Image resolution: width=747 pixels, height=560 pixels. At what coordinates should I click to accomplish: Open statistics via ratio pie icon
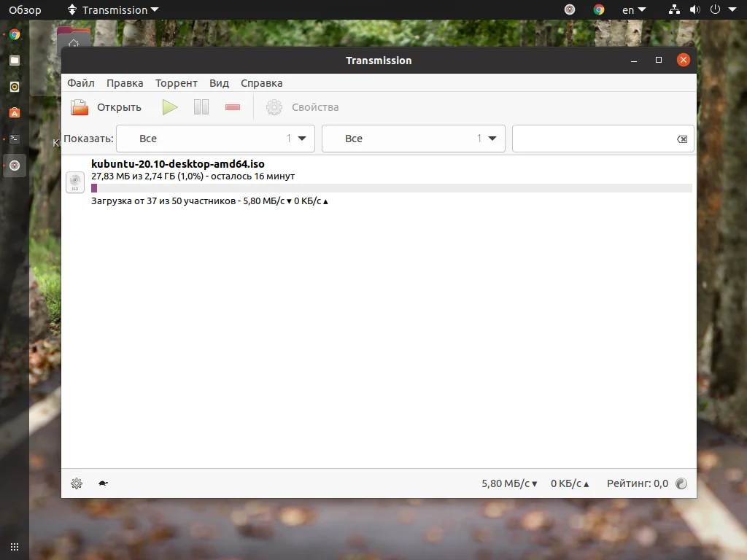click(681, 483)
